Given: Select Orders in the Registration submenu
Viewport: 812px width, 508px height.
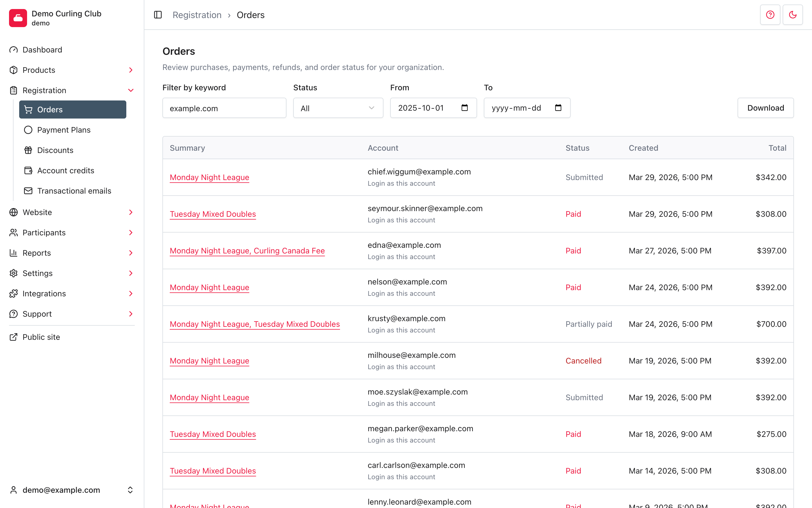Looking at the screenshot, I should (x=72, y=110).
